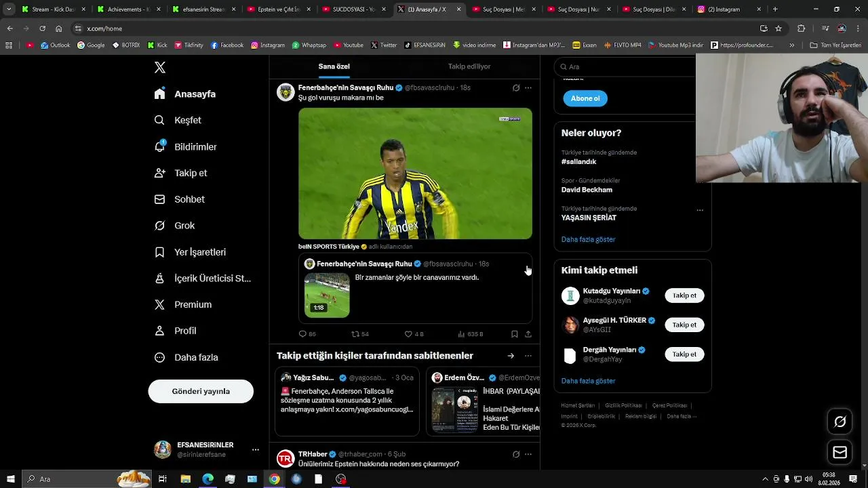The image size is (868, 488).
Task: Click arrow next to pinned posts heading
Action: tap(511, 356)
